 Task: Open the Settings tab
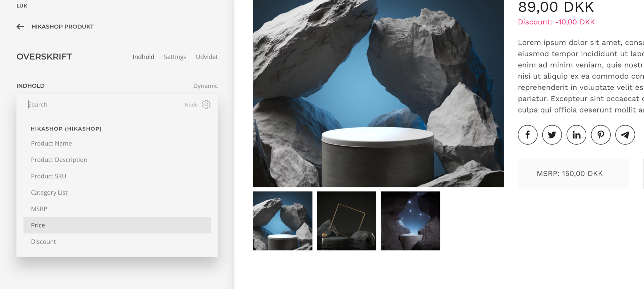point(175,57)
